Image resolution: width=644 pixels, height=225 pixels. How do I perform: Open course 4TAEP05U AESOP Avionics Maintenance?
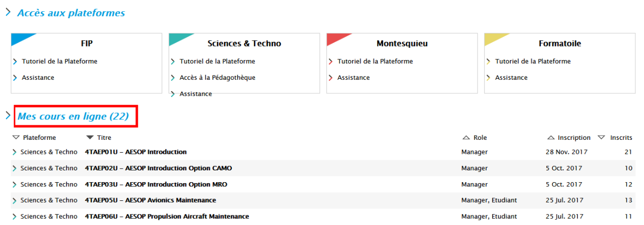tap(151, 200)
